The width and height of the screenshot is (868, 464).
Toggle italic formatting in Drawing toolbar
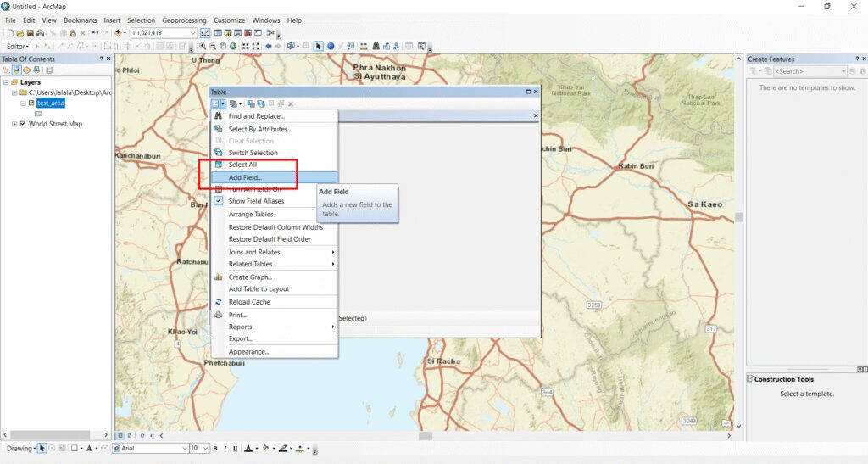(x=225, y=449)
